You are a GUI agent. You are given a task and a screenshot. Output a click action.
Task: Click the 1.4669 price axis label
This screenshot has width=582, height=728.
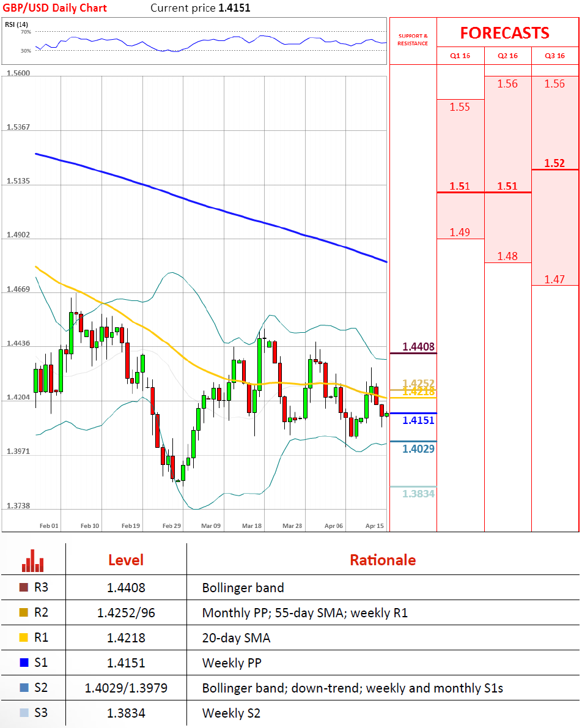tap(18, 289)
